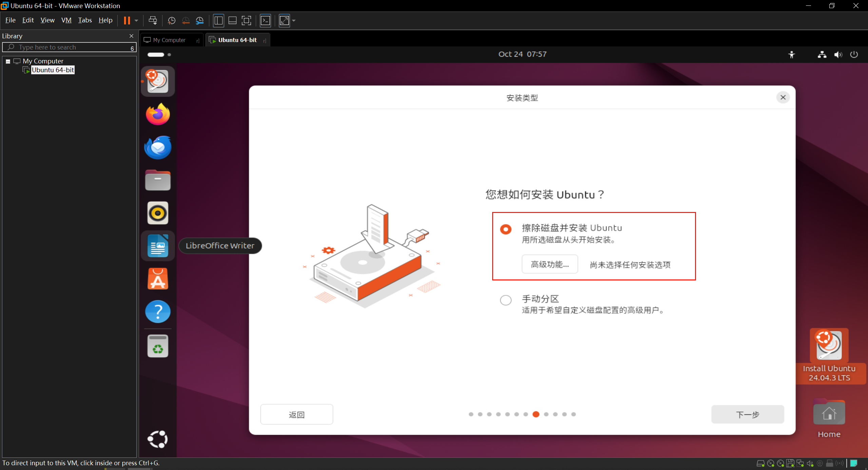Expand the pause button dropdown arrow
The height and width of the screenshot is (470, 868).
(136, 21)
